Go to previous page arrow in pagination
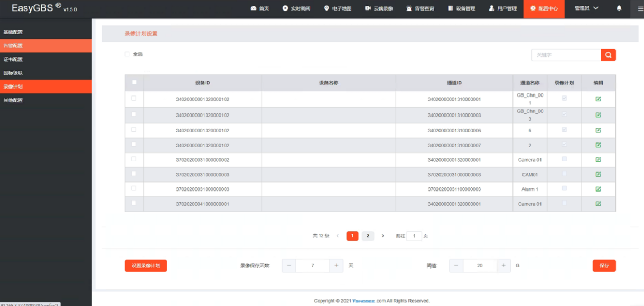Viewport: 644px width, 306px height. pyautogui.click(x=338, y=236)
